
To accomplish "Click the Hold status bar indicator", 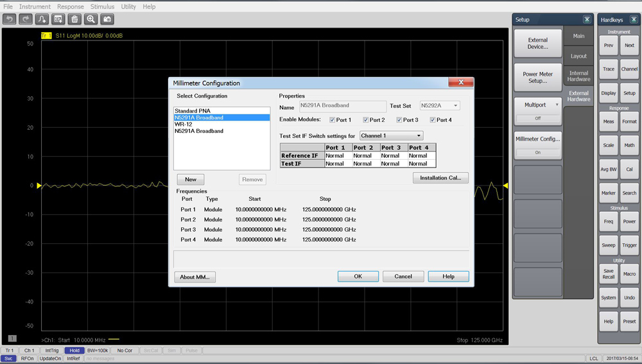I will pyautogui.click(x=73, y=351).
